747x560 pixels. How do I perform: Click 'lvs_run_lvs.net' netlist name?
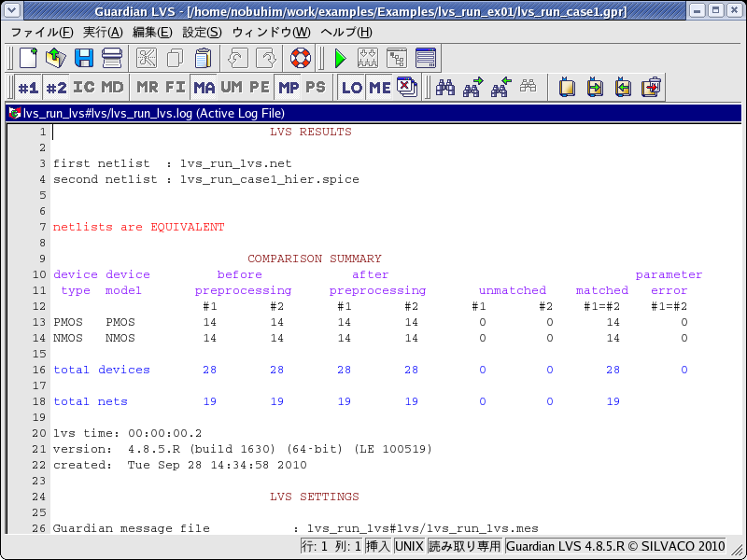click(x=236, y=164)
